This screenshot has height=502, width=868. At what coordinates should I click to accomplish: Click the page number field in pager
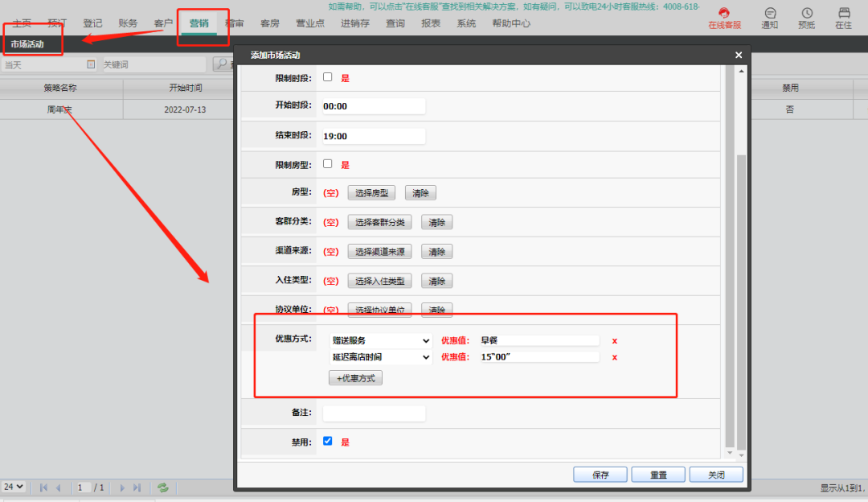83,488
